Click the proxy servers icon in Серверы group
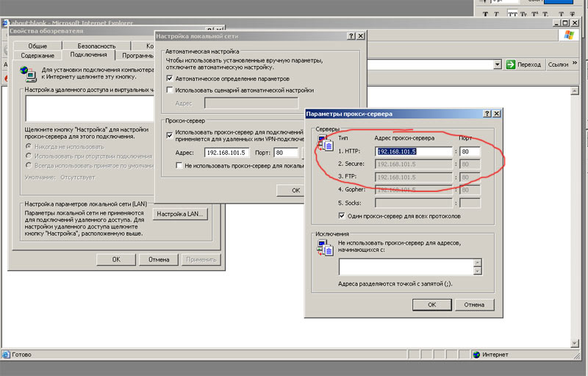 click(324, 144)
